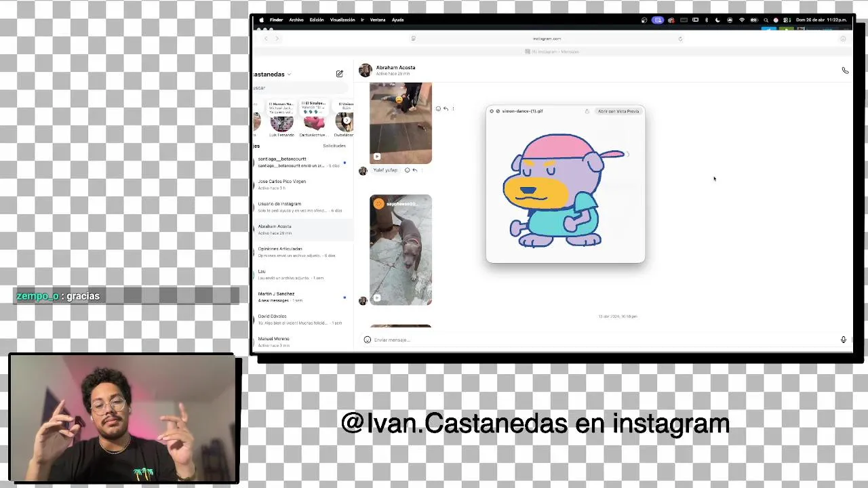
Task: Reply to the Yulaf yufap message
Action: (x=415, y=170)
